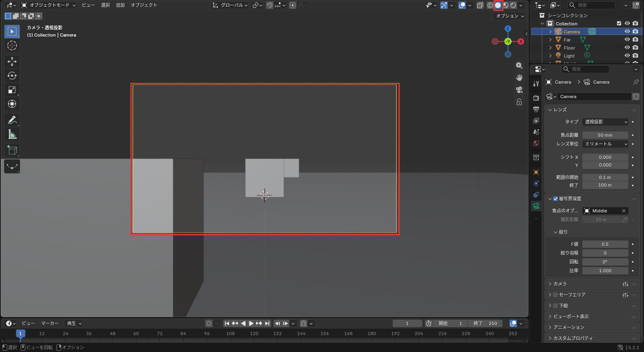Image resolution: width=644 pixels, height=352 pixels.
Task: Enable the セーフエリア checkbox
Action: 555,295
